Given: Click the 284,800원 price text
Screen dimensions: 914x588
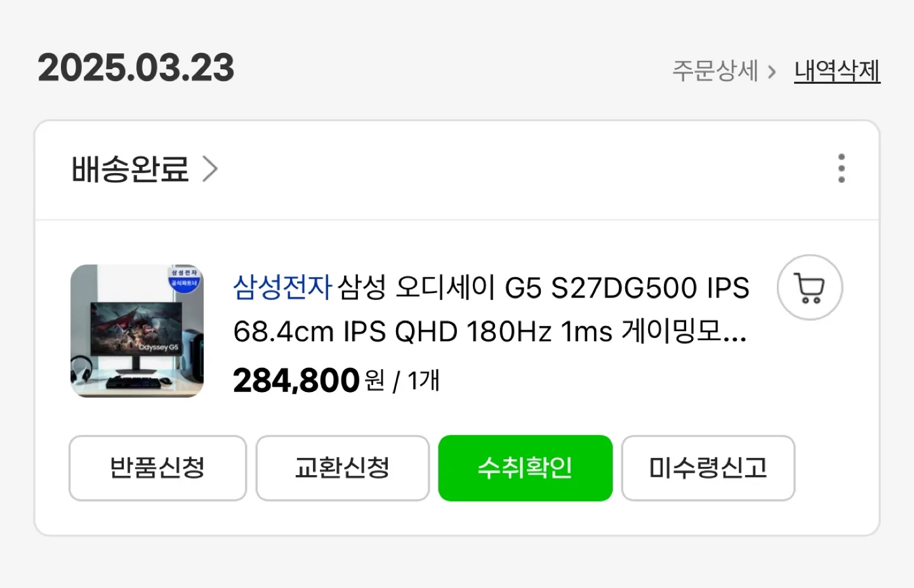Looking at the screenshot, I should [x=309, y=381].
